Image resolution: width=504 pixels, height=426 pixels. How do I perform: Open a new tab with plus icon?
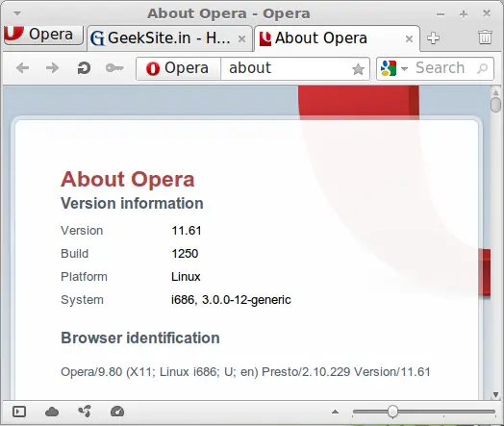coord(433,38)
